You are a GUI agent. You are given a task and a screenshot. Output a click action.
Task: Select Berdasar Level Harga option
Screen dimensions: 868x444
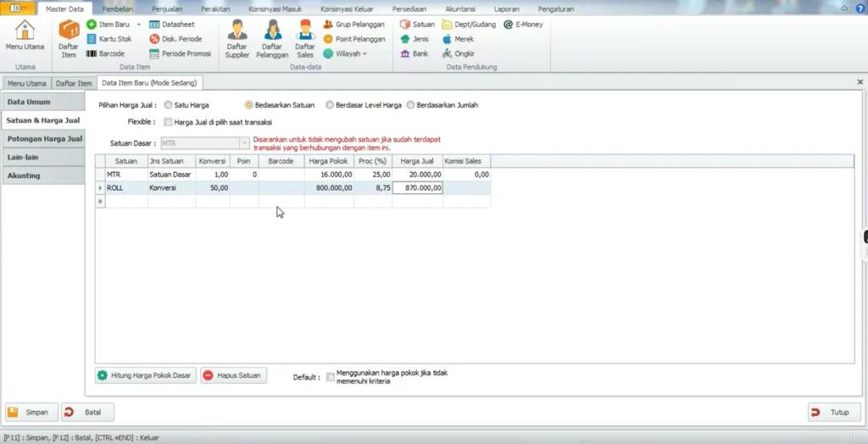(330, 104)
